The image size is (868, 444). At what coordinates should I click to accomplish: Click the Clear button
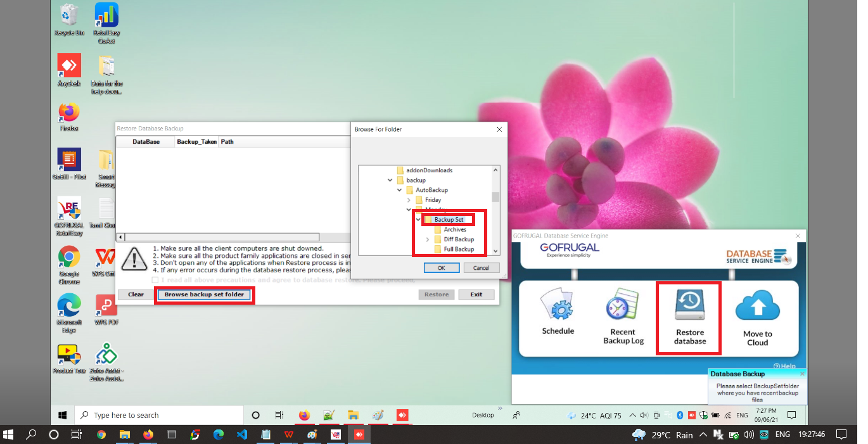136,295
